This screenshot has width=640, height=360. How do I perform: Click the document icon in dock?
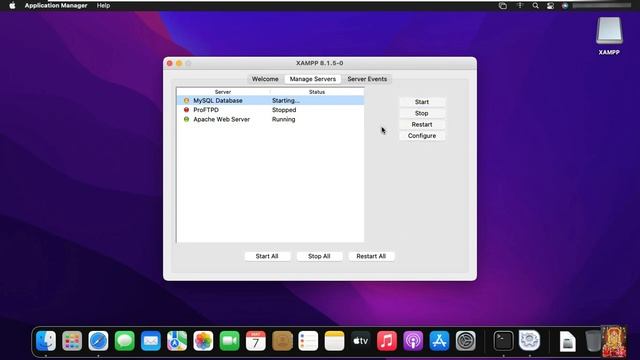pyautogui.click(x=567, y=341)
